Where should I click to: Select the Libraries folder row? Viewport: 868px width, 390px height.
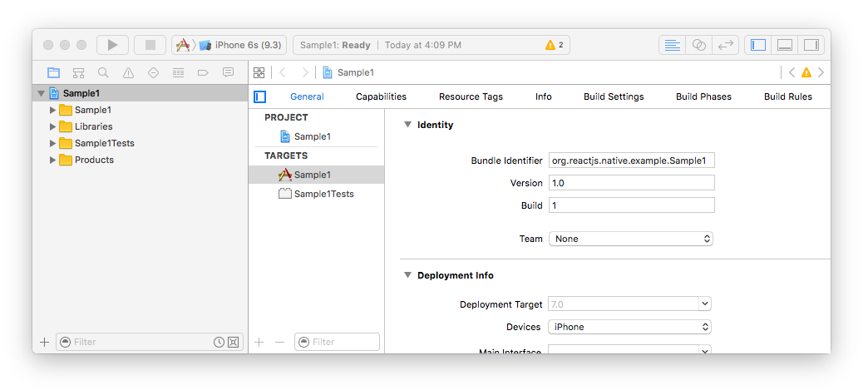click(140, 126)
